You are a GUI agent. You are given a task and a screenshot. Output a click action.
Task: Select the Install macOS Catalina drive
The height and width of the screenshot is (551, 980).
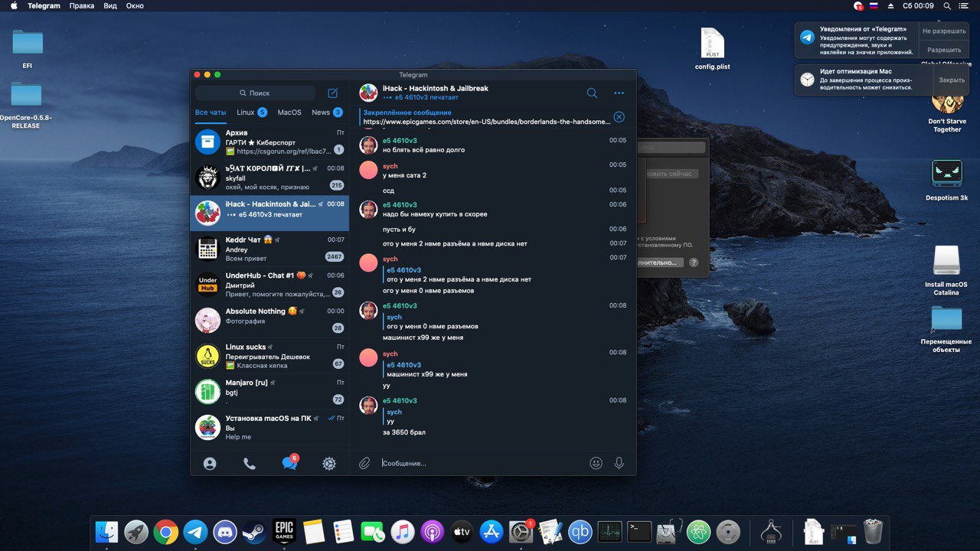pyautogui.click(x=946, y=270)
